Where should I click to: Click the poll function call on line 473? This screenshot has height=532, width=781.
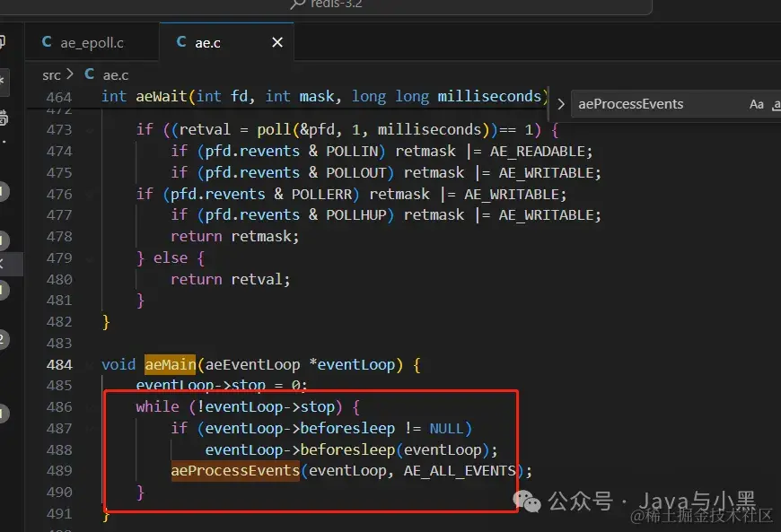point(274,130)
